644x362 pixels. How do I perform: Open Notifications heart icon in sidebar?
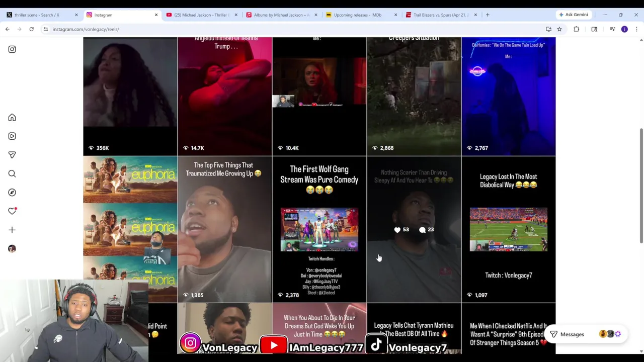pos(12,211)
